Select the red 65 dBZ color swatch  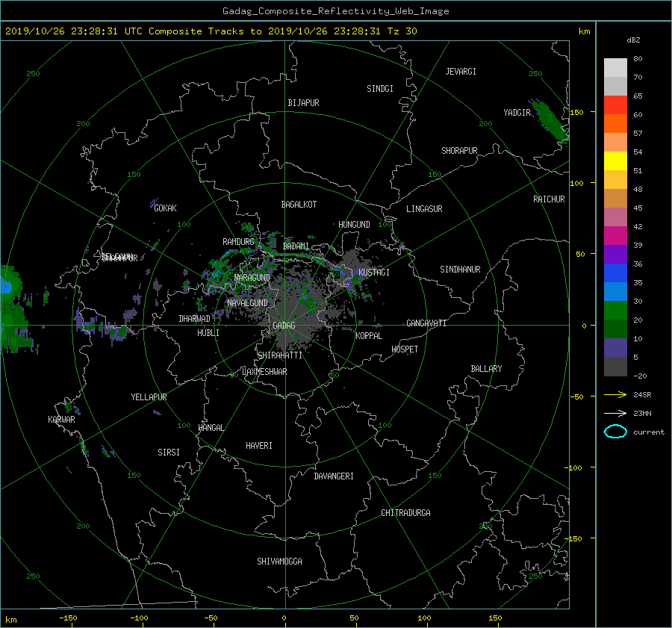[x=615, y=105]
